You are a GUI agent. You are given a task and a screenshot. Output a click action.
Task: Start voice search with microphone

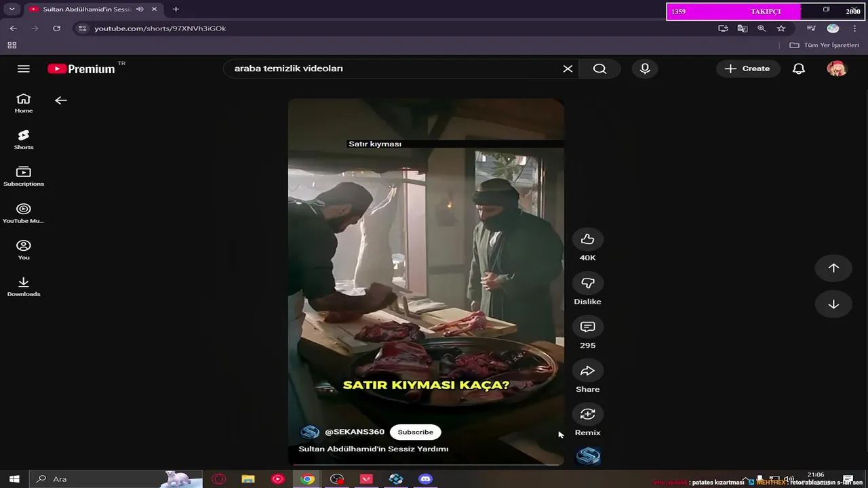645,68
